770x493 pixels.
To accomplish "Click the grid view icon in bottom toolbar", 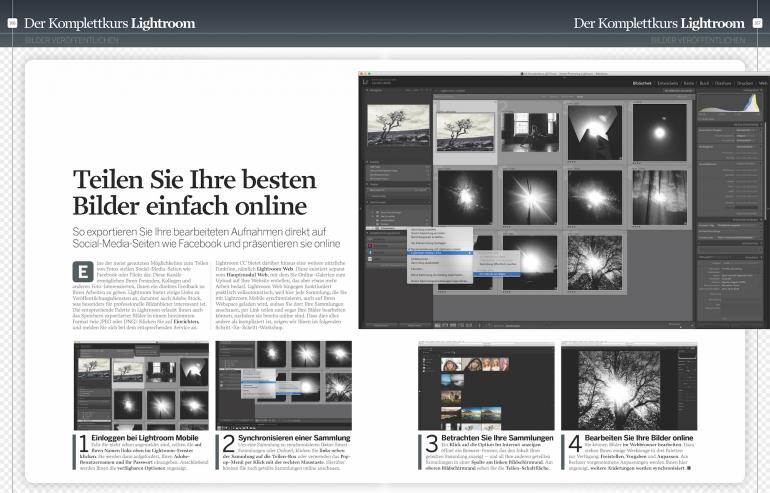I will coord(438,325).
